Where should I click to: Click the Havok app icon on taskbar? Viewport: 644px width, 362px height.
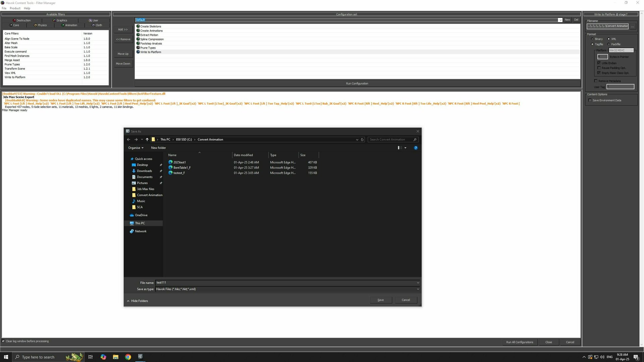[x=140, y=357]
